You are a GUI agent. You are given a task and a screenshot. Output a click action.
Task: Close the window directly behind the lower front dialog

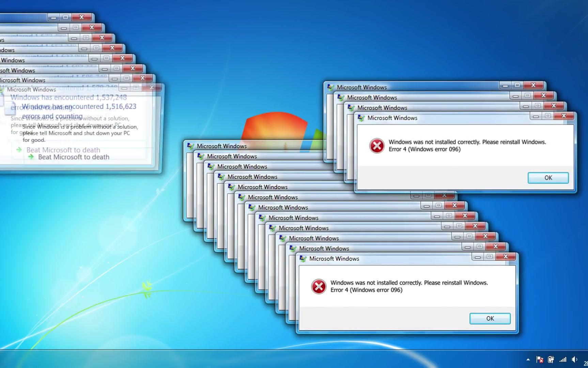pyautogui.click(x=495, y=246)
